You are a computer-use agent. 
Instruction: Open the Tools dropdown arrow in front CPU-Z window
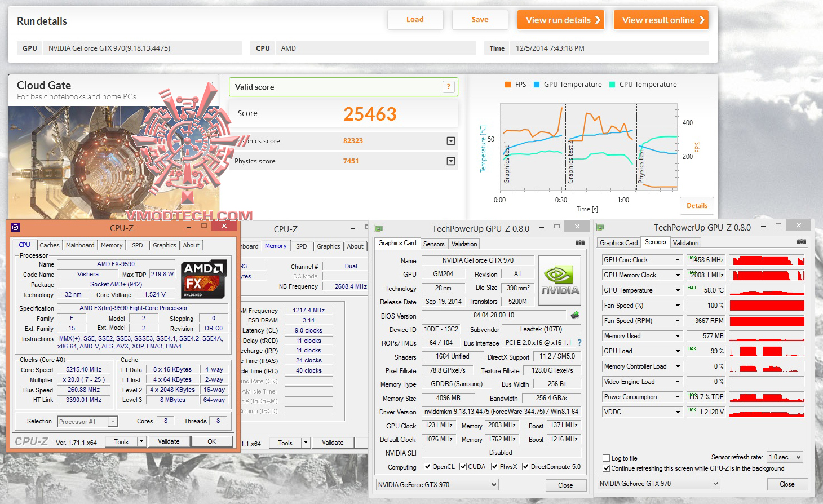(x=141, y=441)
